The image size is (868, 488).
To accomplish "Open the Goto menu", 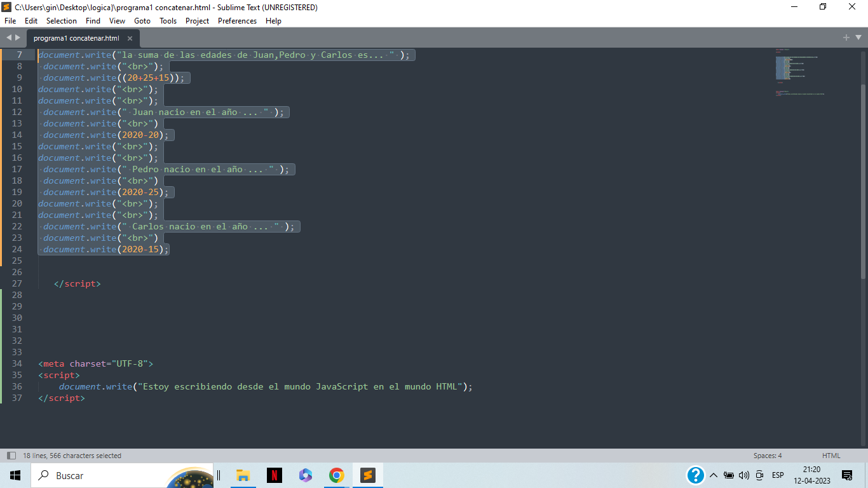I will (x=142, y=21).
